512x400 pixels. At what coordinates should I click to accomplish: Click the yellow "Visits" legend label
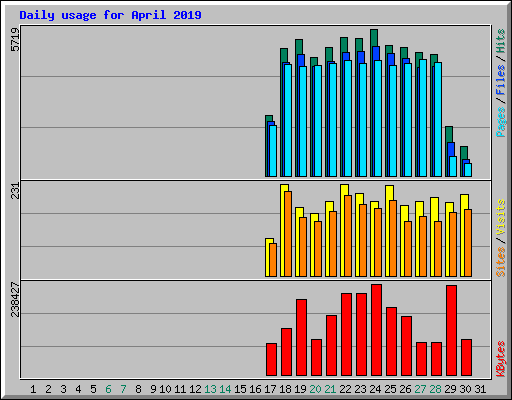500,217
